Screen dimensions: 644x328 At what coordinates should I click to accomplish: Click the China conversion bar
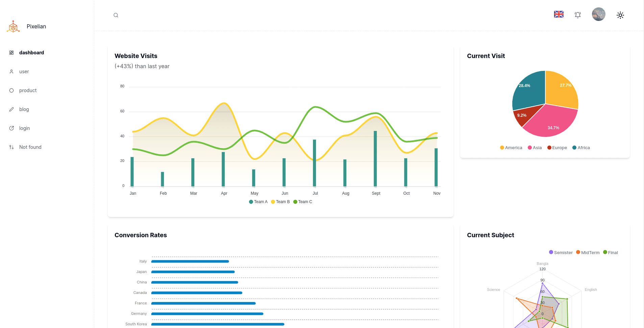(195, 282)
